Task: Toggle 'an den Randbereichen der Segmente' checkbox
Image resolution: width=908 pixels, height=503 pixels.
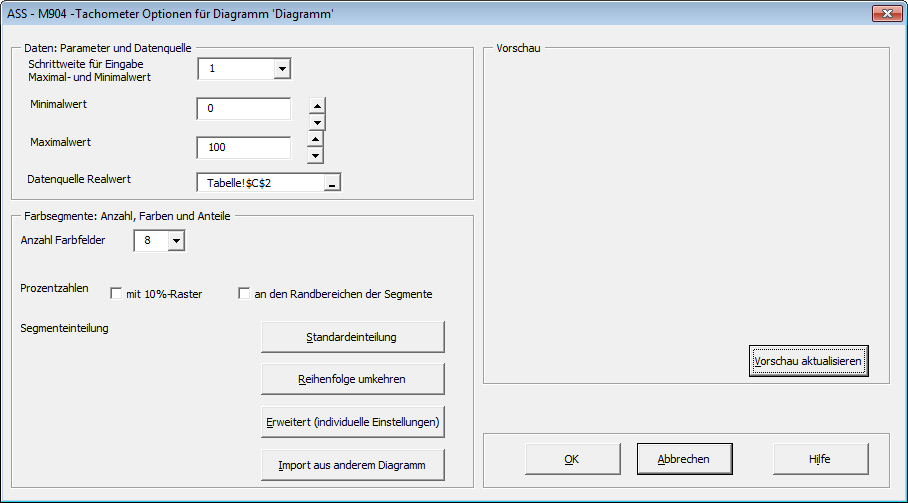Action: point(244,294)
